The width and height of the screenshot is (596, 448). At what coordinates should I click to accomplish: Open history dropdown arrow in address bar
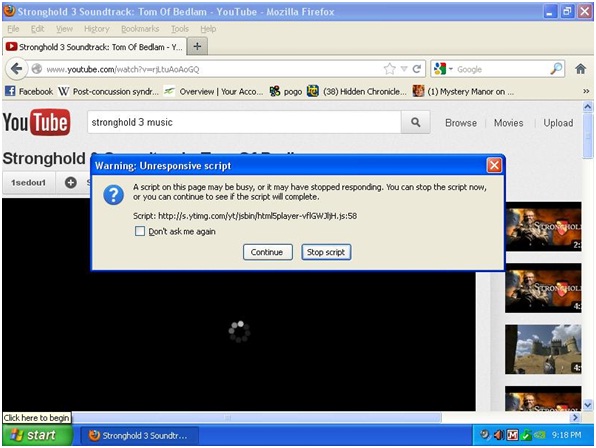pos(404,69)
